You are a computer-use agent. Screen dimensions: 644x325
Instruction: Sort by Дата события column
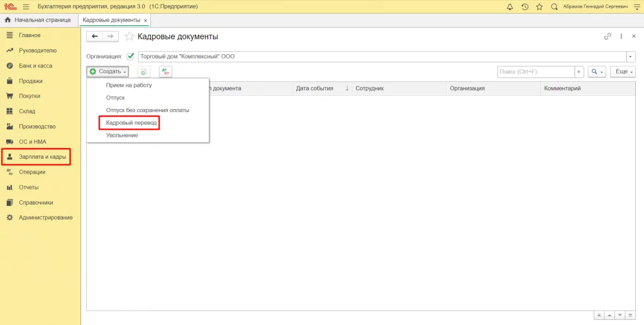(x=323, y=88)
